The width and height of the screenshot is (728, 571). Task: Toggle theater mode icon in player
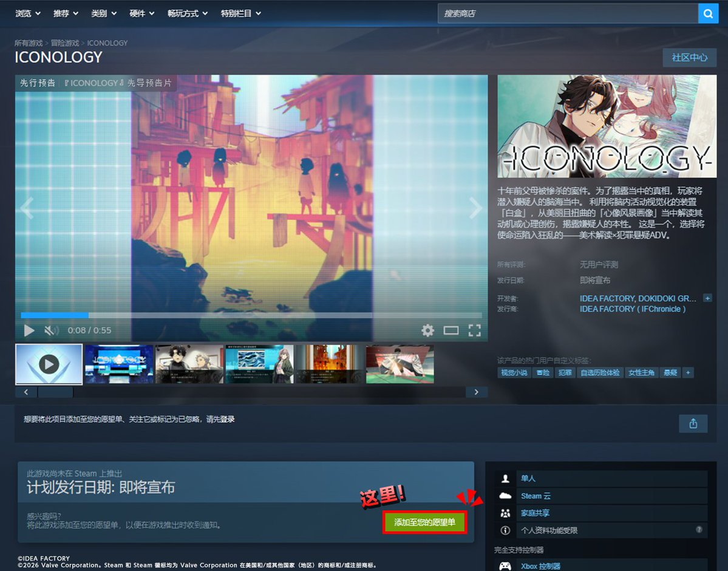[x=451, y=330]
